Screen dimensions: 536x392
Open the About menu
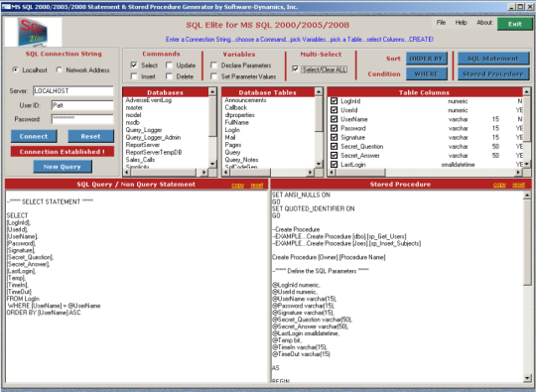pos(484,23)
